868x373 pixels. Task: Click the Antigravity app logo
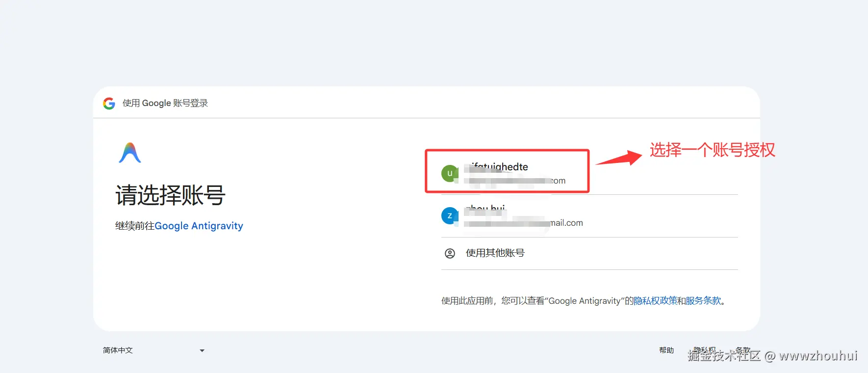pyautogui.click(x=130, y=153)
